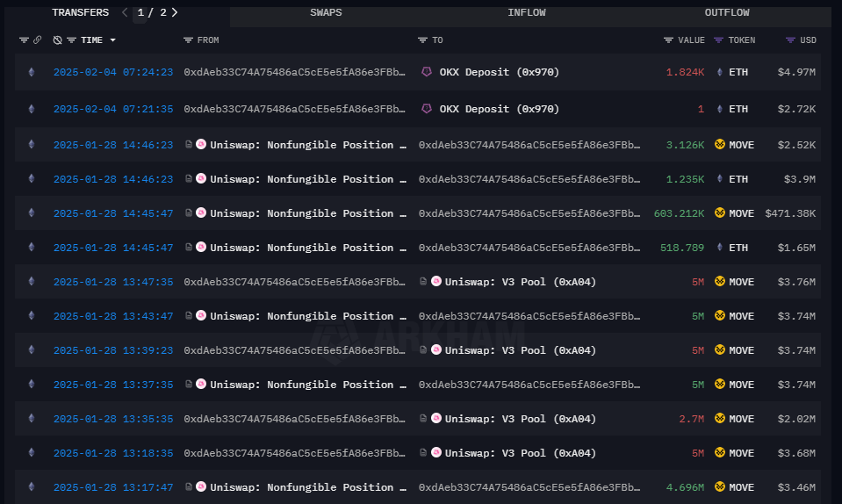Image resolution: width=842 pixels, height=504 pixels.
Task: Go to next page of transfers
Action: point(175,13)
